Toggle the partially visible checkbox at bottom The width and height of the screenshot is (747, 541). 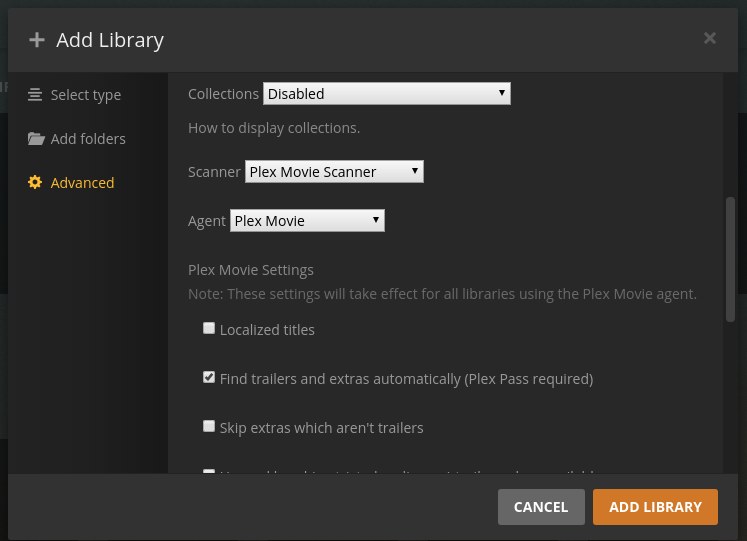pos(209,471)
